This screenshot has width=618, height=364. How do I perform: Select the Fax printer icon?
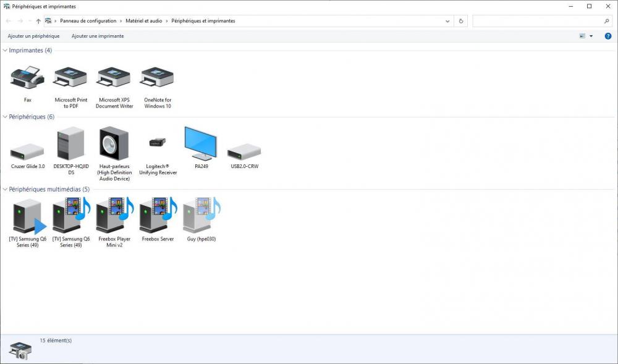[x=27, y=78]
